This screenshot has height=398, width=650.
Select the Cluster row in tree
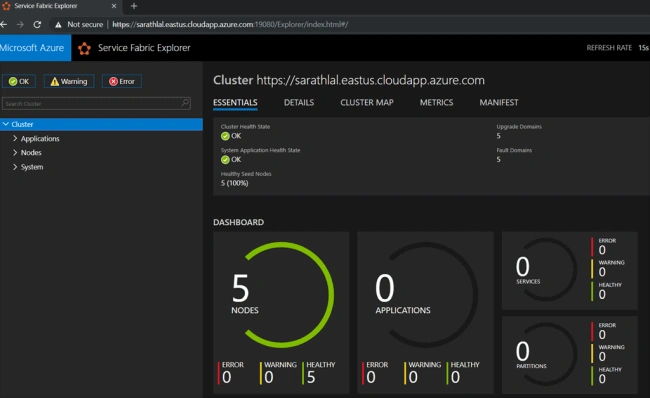(x=101, y=124)
